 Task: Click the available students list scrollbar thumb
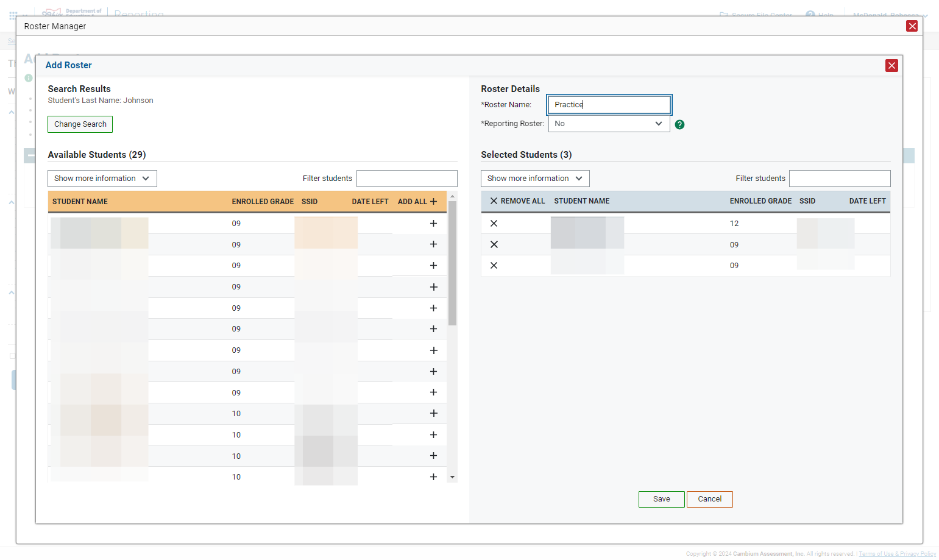pyautogui.click(x=452, y=263)
